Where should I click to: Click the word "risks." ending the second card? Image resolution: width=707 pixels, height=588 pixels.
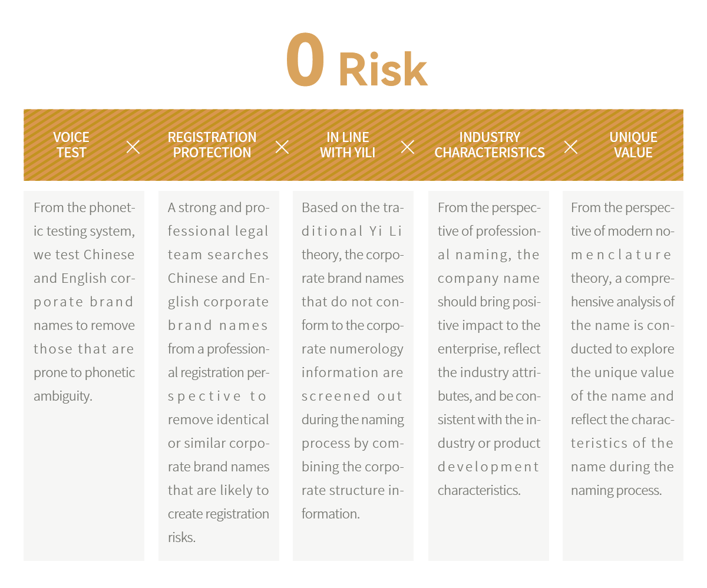tap(181, 537)
